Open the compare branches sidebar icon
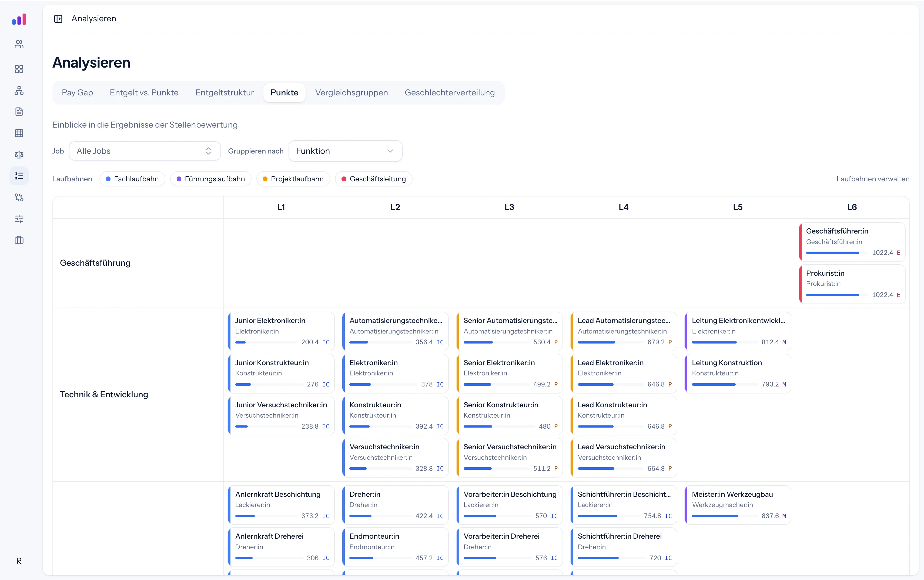 19,198
